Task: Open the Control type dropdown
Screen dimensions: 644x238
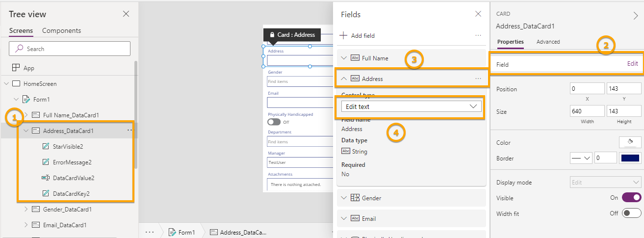Action: tap(411, 106)
